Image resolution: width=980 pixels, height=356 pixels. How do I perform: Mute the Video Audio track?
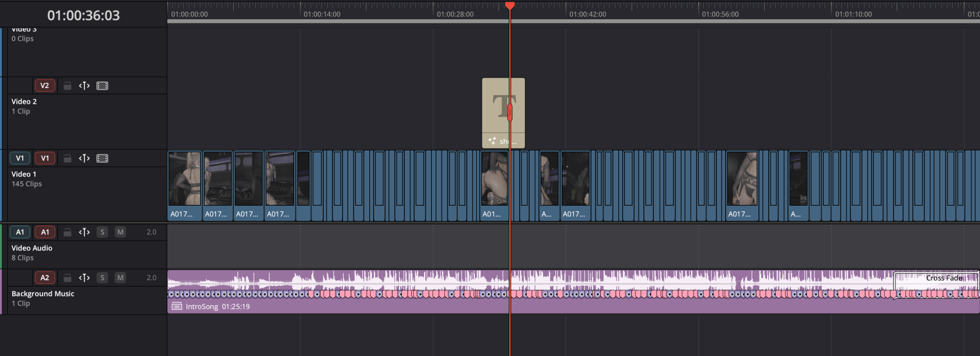120,232
